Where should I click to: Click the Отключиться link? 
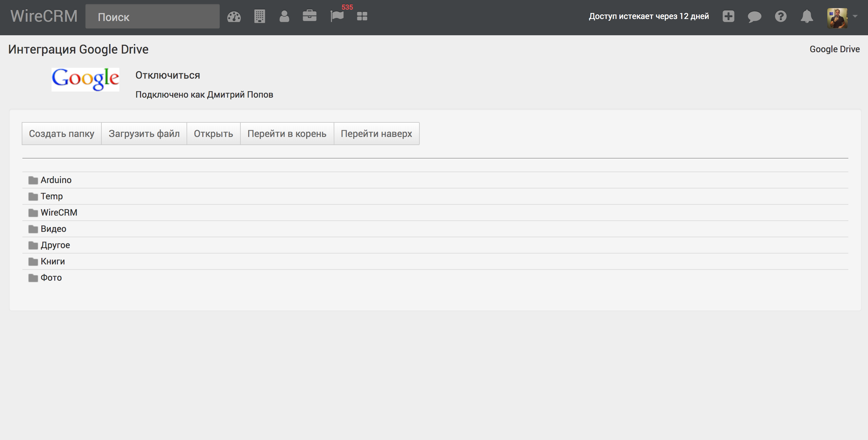point(168,75)
